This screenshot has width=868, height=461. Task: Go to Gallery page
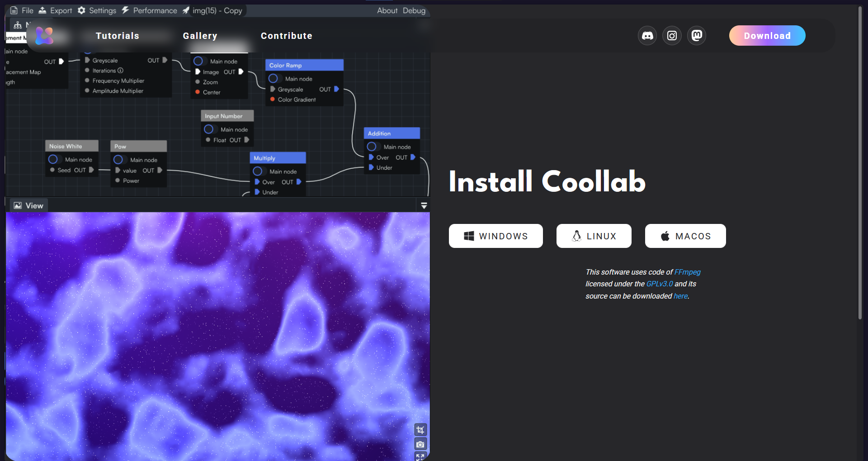click(200, 36)
